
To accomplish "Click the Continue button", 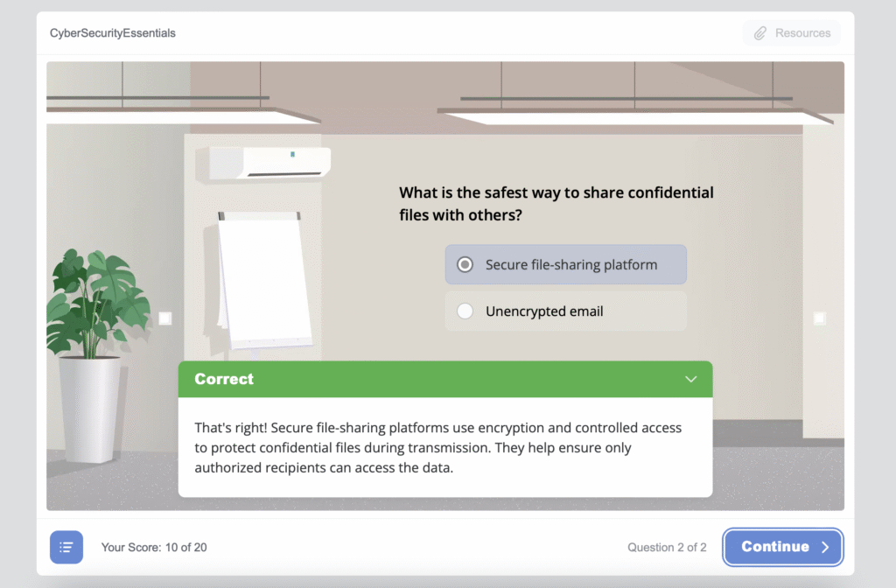I will (783, 547).
